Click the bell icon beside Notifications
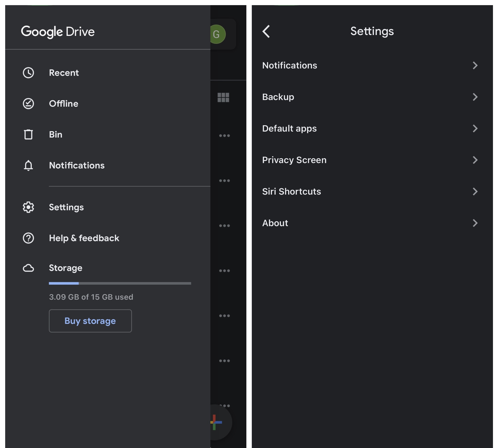This screenshot has width=498, height=448. click(28, 165)
